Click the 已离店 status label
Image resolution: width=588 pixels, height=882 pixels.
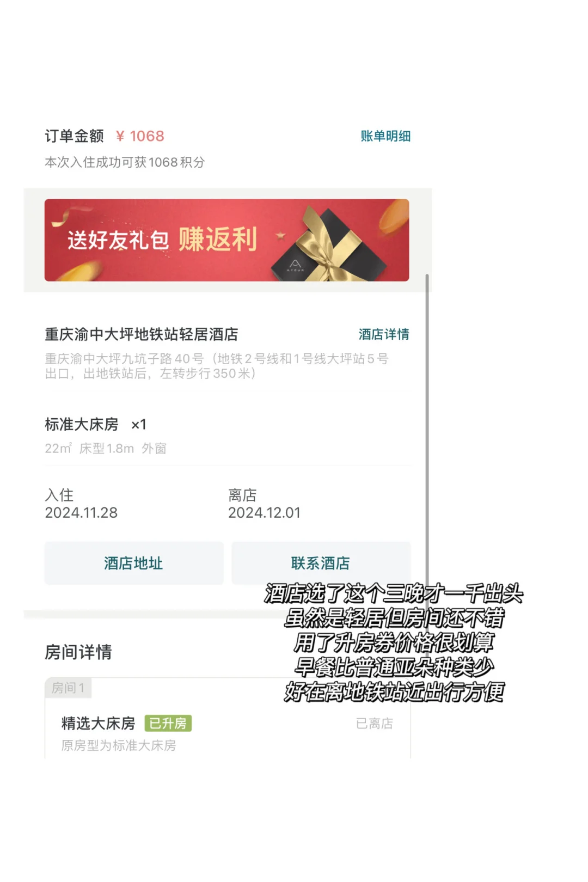[x=375, y=724]
